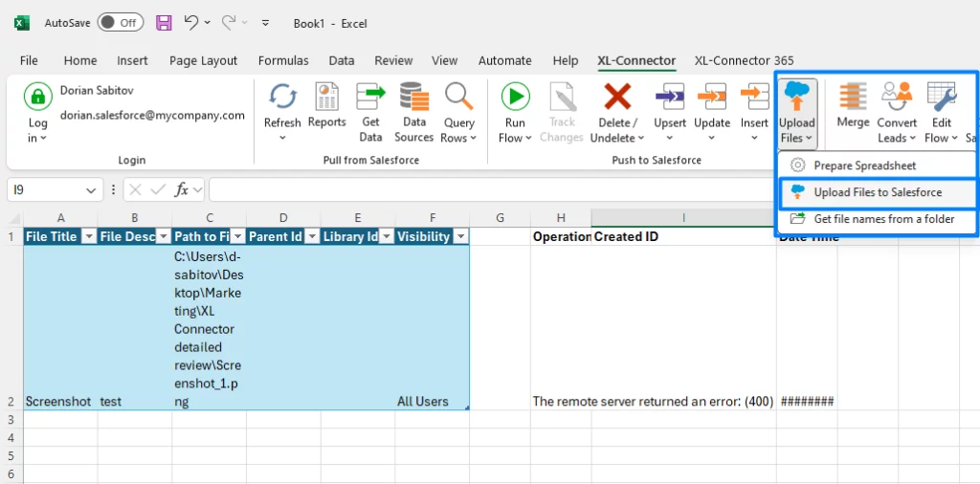980x484 pixels.
Task: Save the workbook with the floppy icon
Action: pos(164,23)
